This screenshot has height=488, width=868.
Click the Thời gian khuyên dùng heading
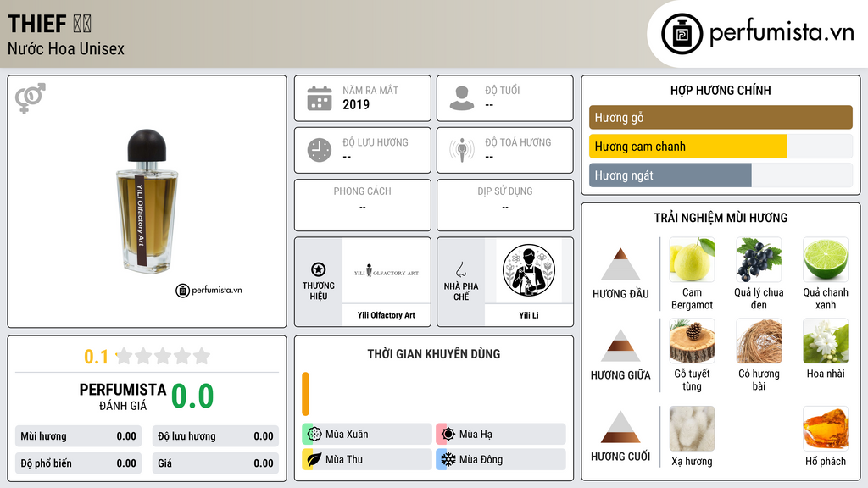(x=433, y=354)
